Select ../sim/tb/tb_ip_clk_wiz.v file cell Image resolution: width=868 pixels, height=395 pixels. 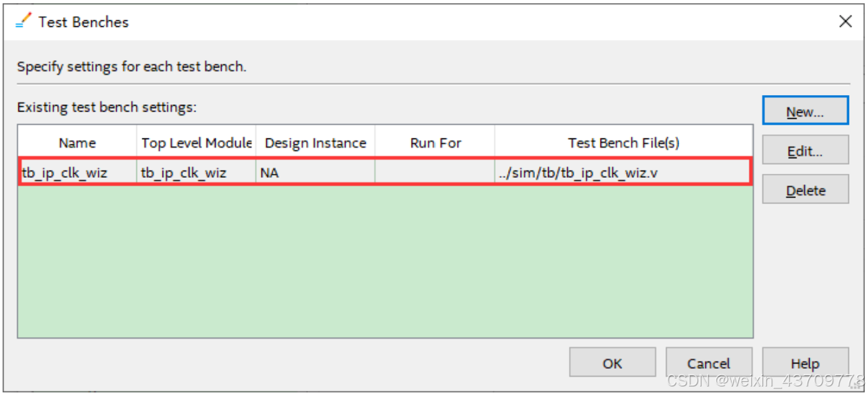623,173
